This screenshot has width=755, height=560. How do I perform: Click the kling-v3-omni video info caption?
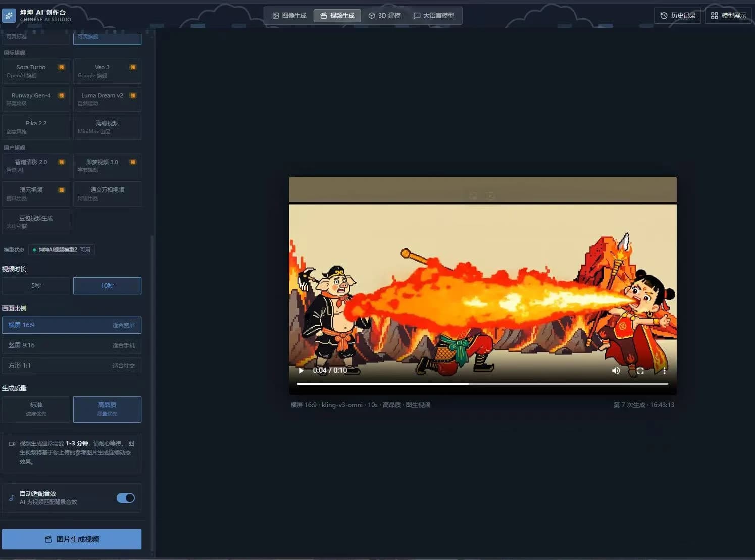(361, 405)
